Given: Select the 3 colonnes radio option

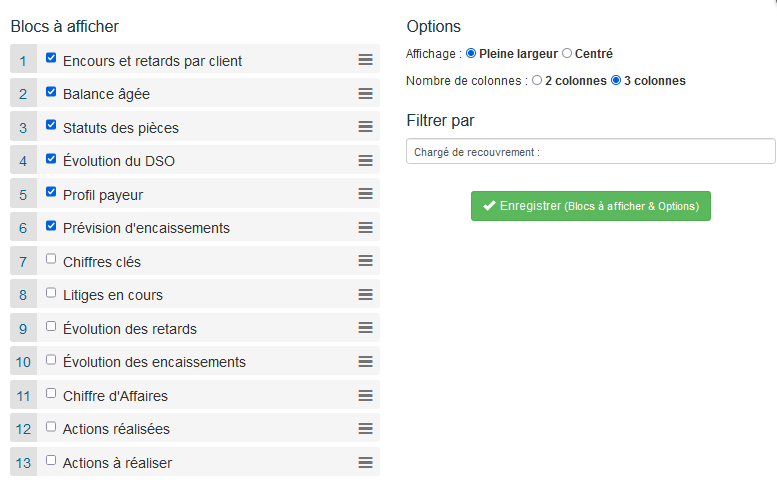Looking at the screenshot, I should click(x=616, y=80).
